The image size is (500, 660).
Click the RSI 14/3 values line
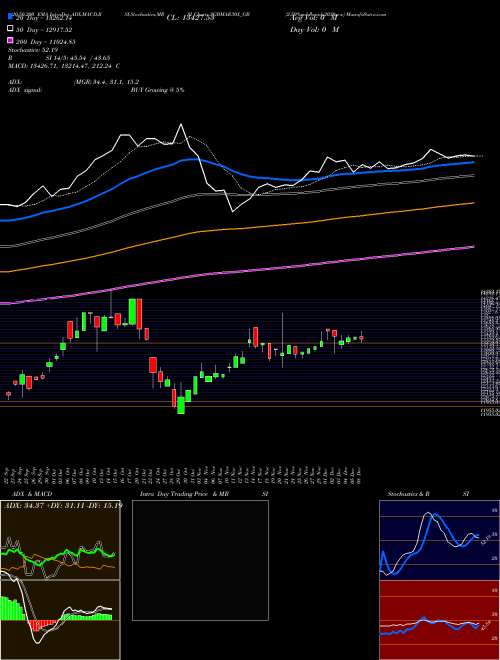coord(59,58)
